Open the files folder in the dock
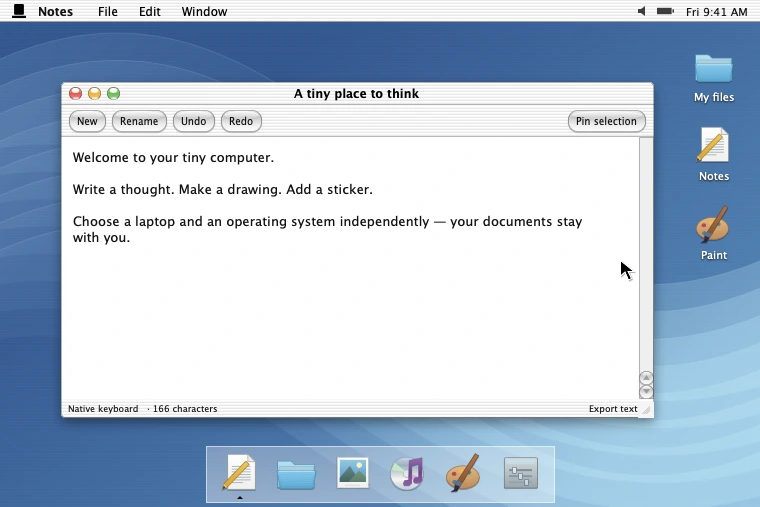 tap(296, 474)
